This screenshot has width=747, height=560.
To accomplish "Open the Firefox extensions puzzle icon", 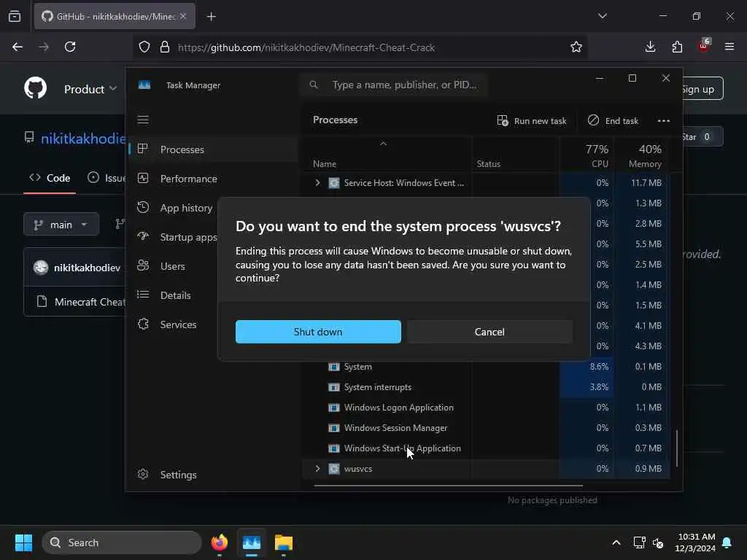I will (x=677, y=47).
